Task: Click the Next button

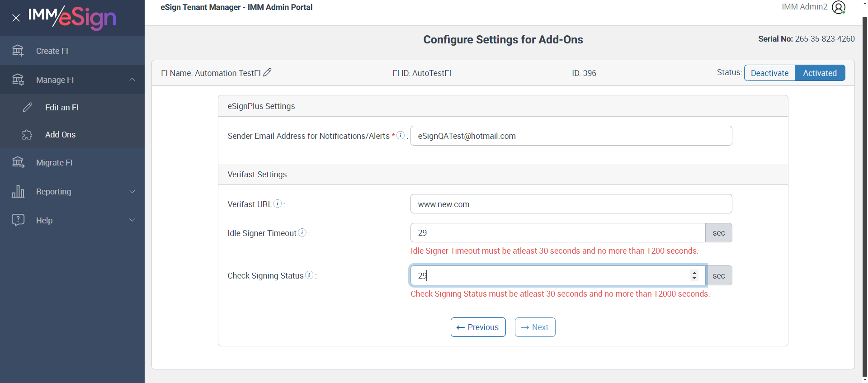Action: [x=535, y=327]
